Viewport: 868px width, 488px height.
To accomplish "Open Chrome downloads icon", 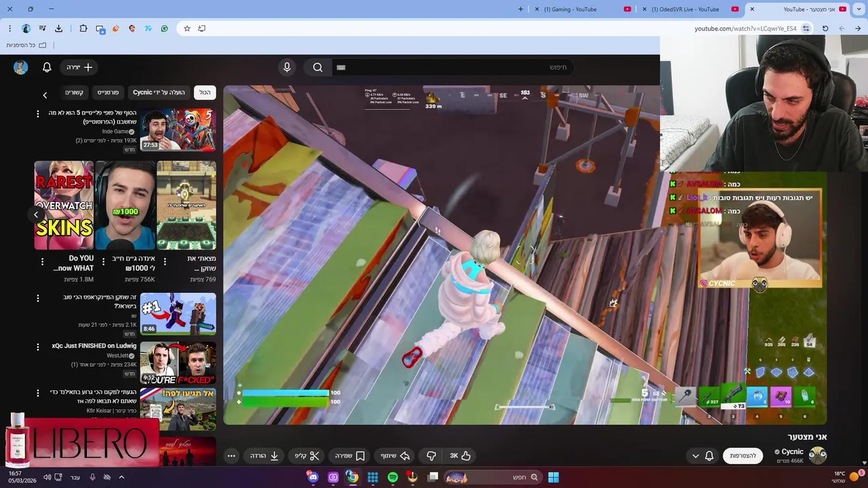I will [59, 28].
